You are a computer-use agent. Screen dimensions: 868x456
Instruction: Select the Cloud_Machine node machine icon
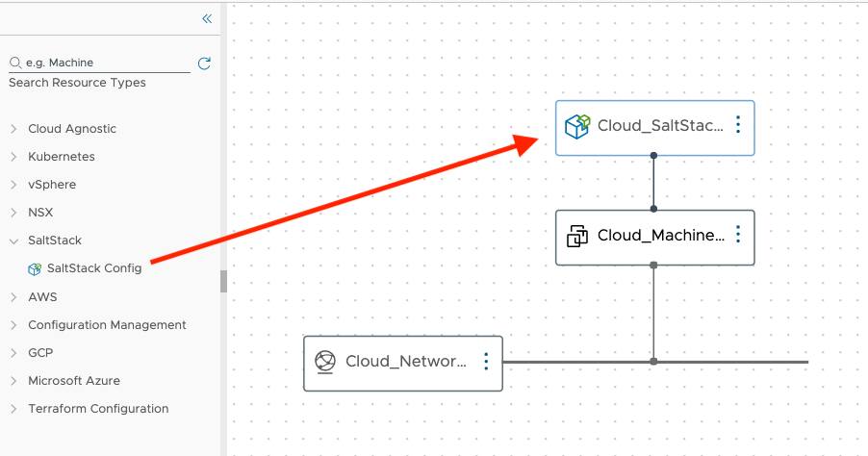pos(576,237)
